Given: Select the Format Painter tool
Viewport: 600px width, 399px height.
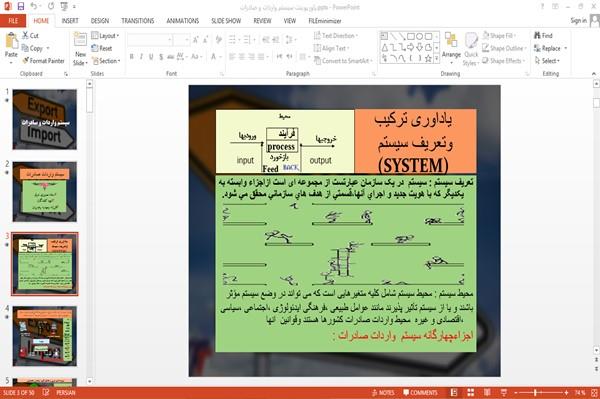Looking at the screenshot, I should click(x=43, y=61).
